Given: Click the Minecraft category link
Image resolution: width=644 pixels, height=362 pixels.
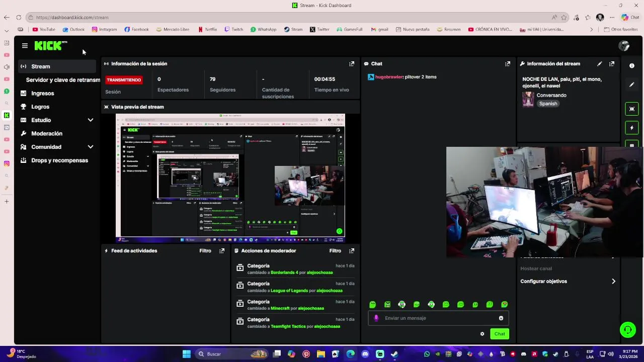Looking at the screenshot, I should [280, 308].
